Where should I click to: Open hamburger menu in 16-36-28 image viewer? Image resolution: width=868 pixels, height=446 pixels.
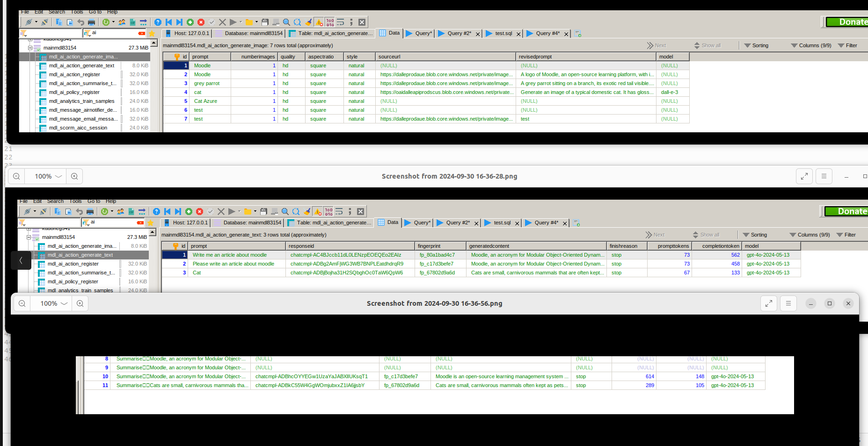[x=824, y=176]
